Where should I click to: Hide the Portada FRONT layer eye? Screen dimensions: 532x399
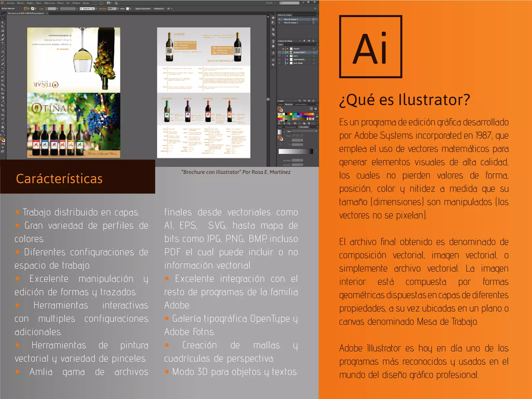(279, 52)
